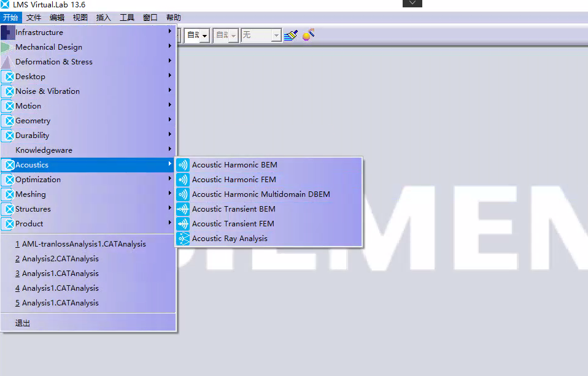Click the Durability workbench icon

point(8,136)
